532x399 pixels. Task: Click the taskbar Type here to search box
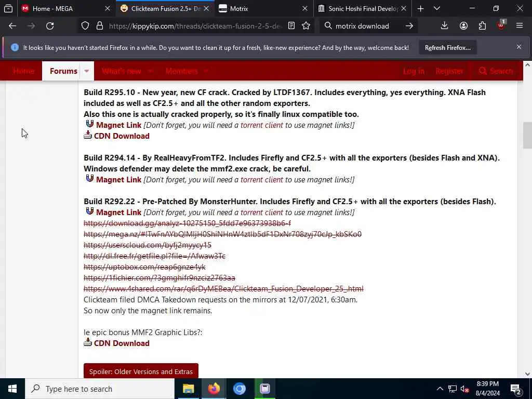(x=100, y=389)
